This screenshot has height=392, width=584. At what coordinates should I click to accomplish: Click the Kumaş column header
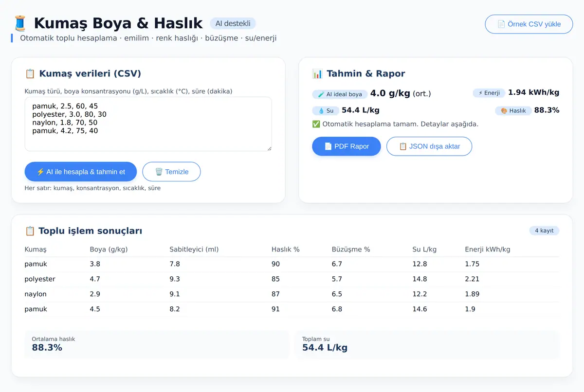tap(36, 249)
